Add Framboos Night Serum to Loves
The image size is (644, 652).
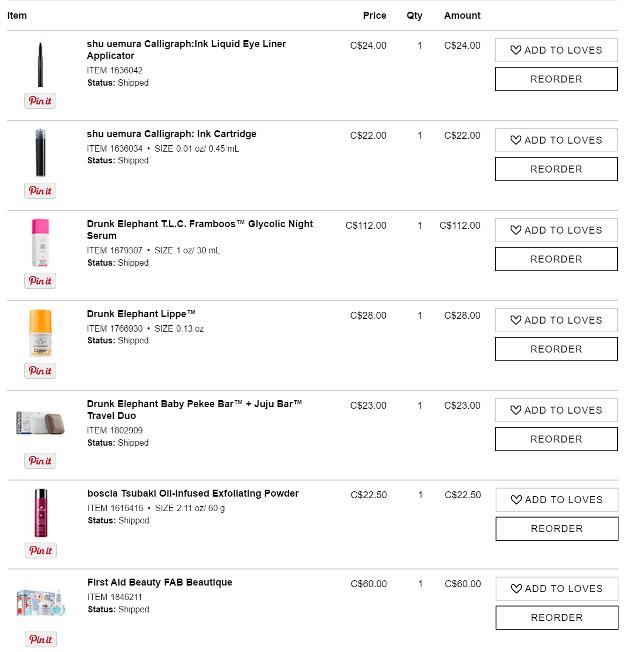(x=556, y=230)
